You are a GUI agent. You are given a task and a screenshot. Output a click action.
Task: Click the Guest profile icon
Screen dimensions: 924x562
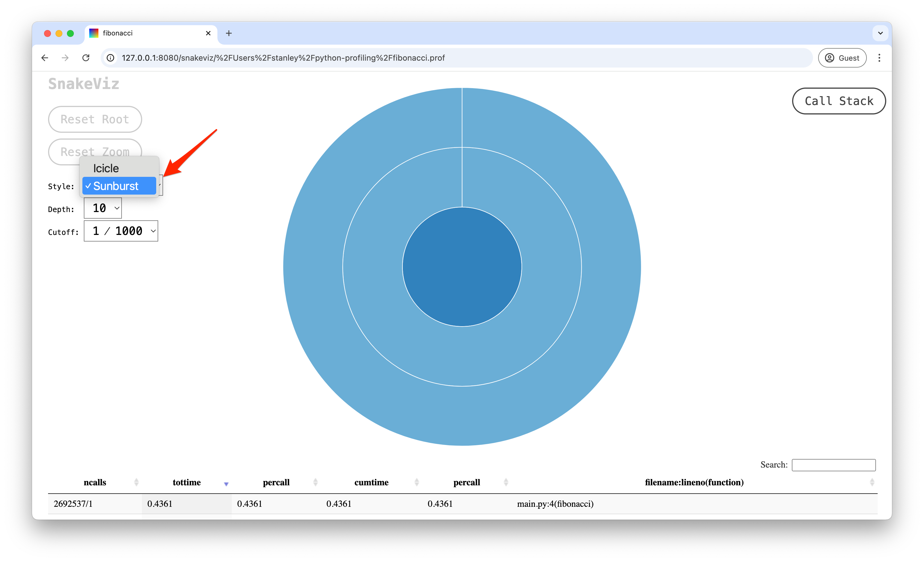[x=830, y=58]
